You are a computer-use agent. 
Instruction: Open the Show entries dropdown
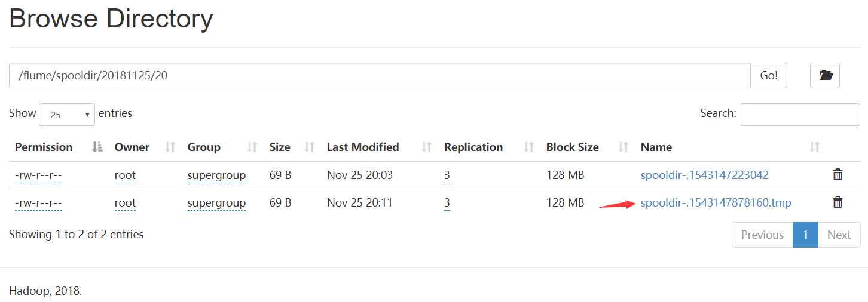pos(67,115)
